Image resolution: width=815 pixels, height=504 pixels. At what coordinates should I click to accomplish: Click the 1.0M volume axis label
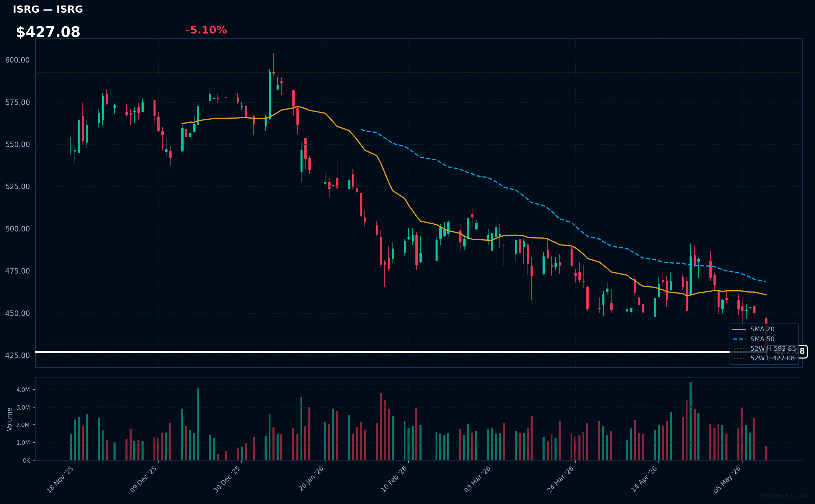23,443
